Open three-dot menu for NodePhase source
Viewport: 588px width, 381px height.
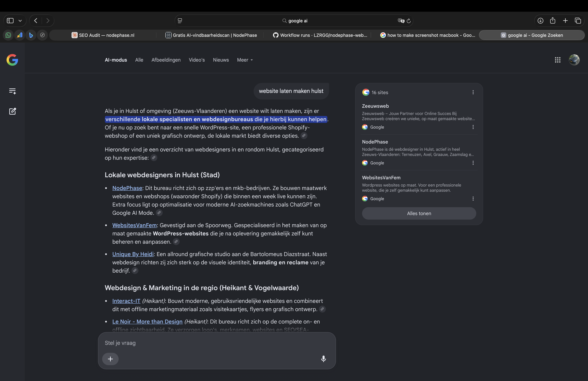click(x=473, y=163)
